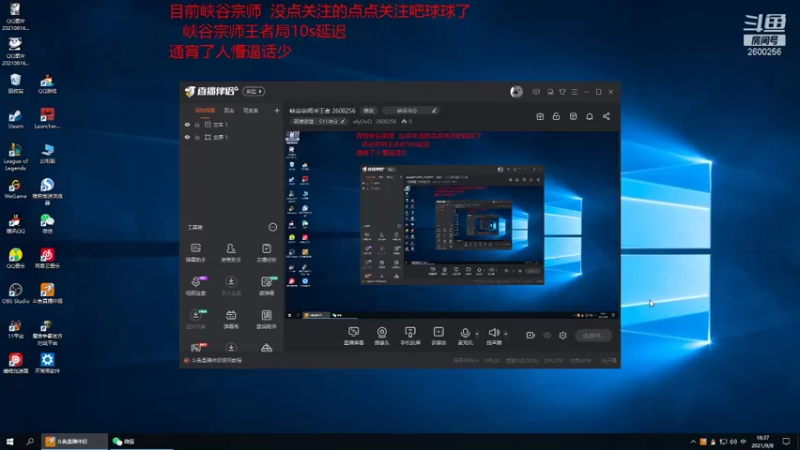The image size is (800, 450).
Task: Click the 手机投屏 phone casting button
Action: tap(410, 336)
